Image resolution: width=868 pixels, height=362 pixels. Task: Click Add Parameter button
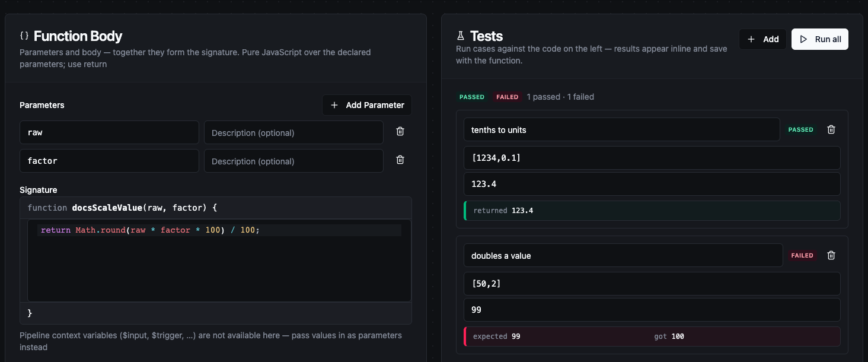pyautogui.click(x=367, y=105)
